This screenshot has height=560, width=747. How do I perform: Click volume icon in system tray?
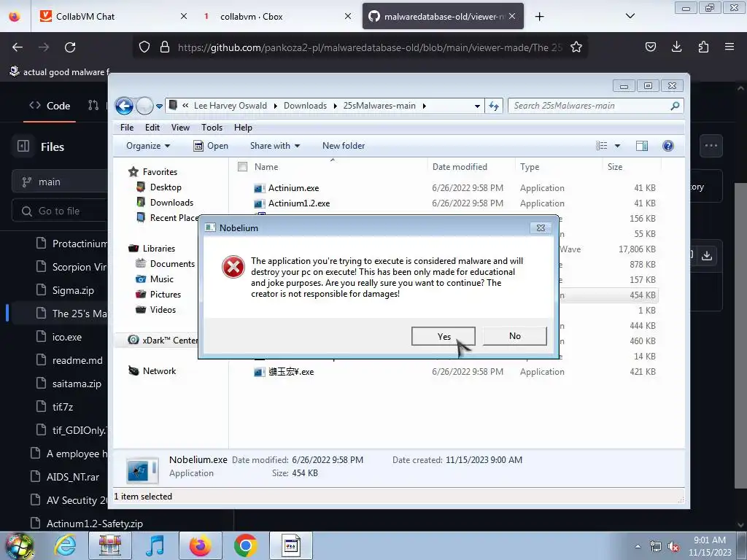(x=673, y=547)
